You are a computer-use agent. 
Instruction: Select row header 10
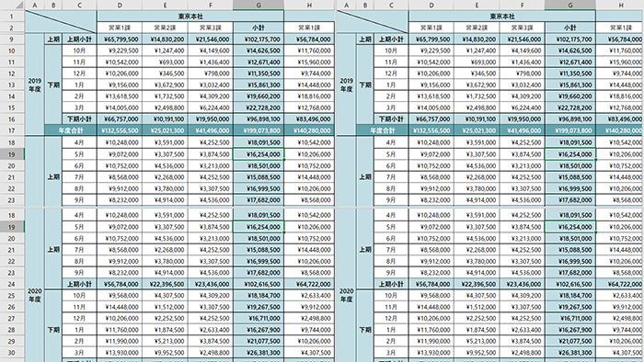pyautogui.click(x=12, y=51)
